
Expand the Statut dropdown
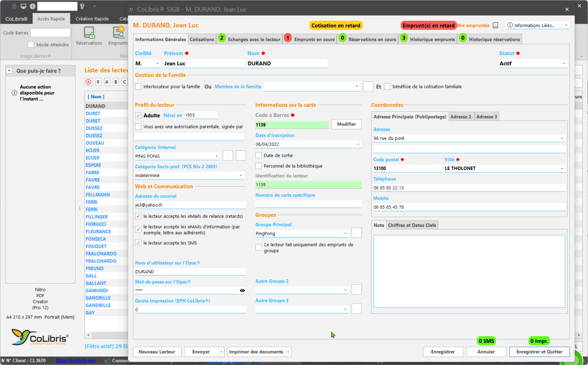coord(564,64)
